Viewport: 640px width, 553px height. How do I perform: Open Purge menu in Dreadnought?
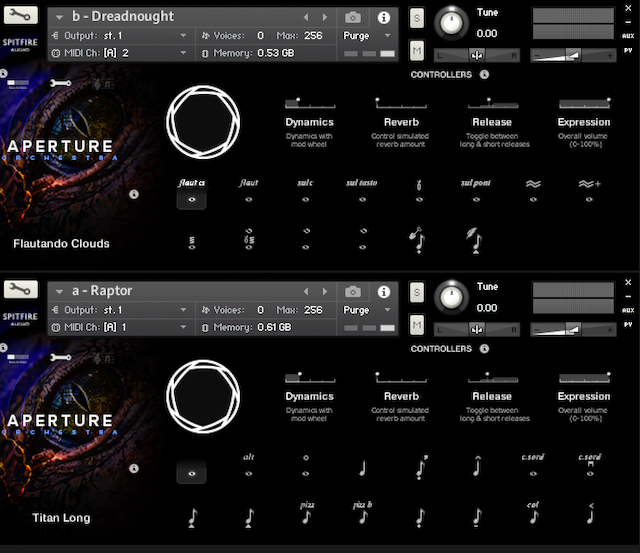[x=367, y=36]
